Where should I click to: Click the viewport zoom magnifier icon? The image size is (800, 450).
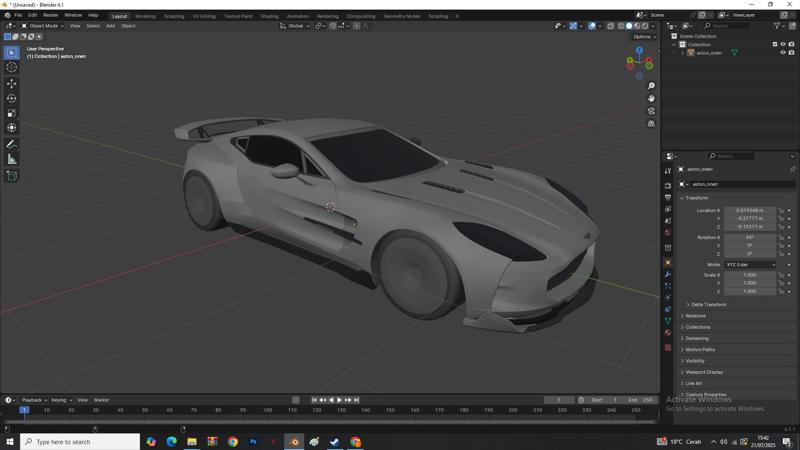pyautogui.click(x=651, y=86)
